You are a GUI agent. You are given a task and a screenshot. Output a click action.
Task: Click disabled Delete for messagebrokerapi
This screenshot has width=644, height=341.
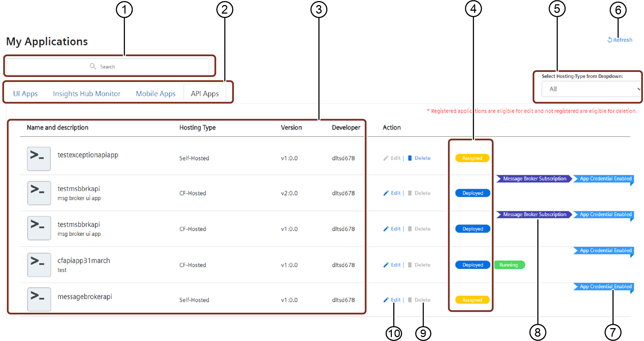click(x=419, y=300)
